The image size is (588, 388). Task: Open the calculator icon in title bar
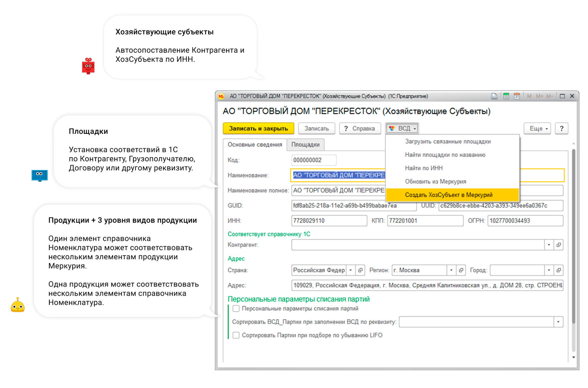pos(506,96)
